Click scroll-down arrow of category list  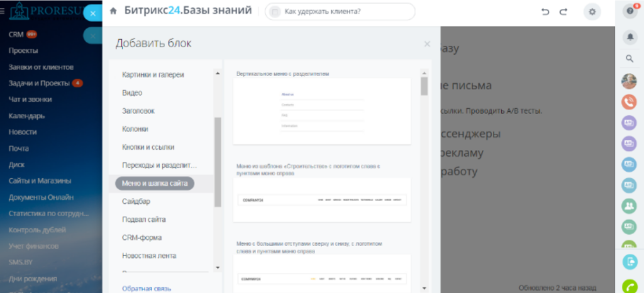[218, 268]
